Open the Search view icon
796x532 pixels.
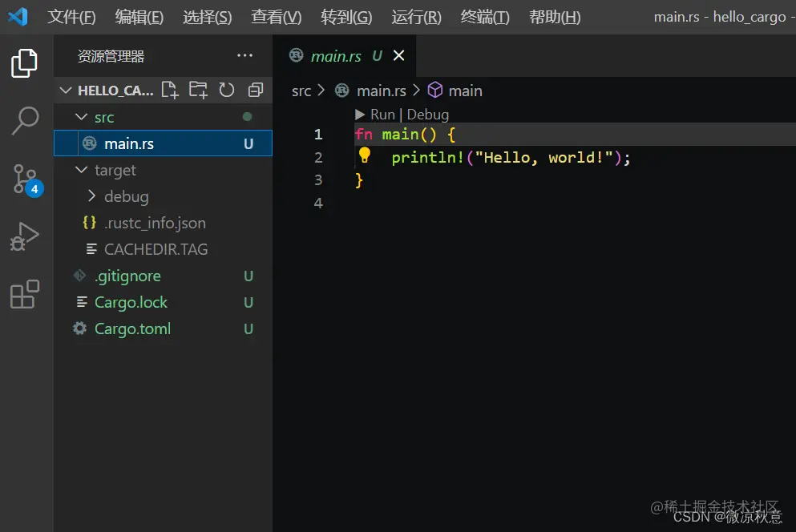(x=25, y=121)
